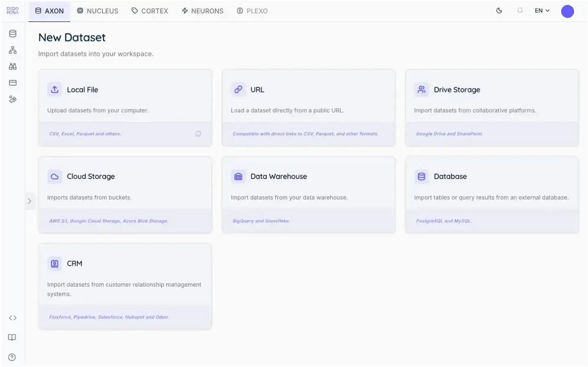
Task: Click 'PostgreSQL and MySQL.' text
Action: coord(444,221)
